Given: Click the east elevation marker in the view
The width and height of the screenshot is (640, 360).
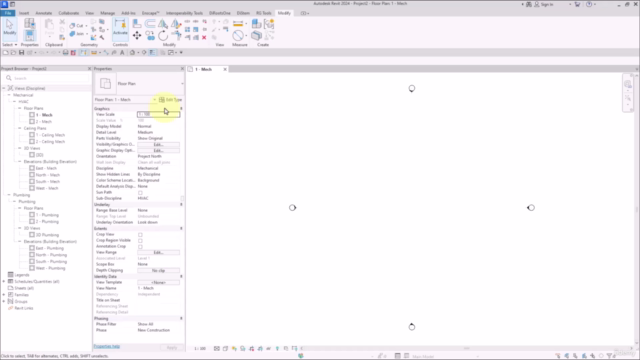Looking at the screenshot, I should point(531,208).
